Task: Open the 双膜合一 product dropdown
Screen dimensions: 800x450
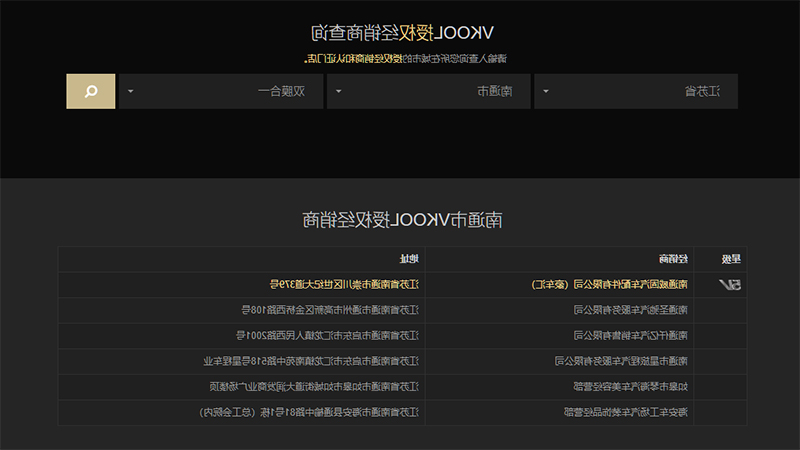Action: point(221,91)
